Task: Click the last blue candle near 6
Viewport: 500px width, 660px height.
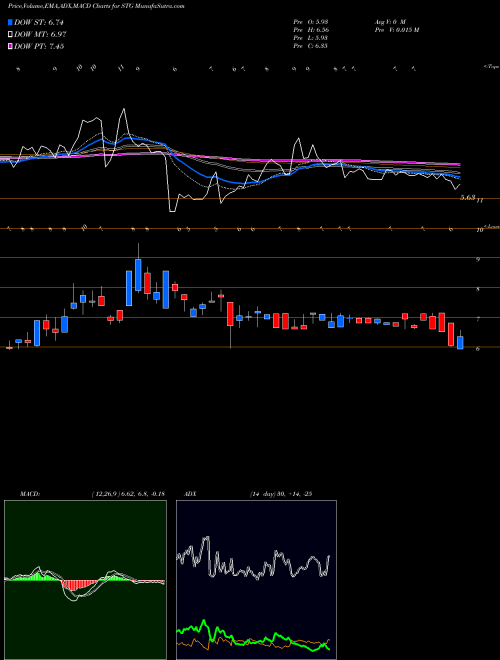Action: [x=460, y=342]
